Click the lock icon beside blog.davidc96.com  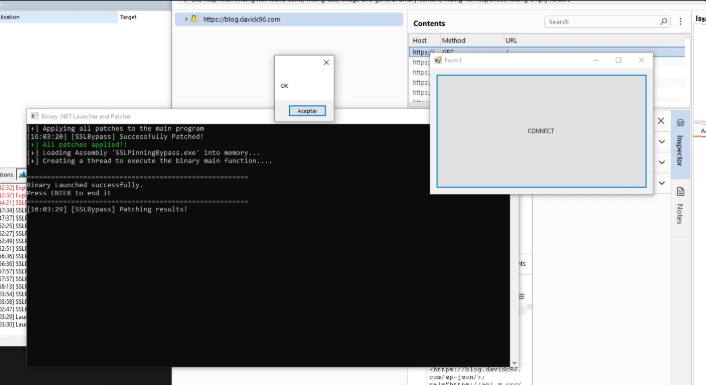pos(194,19)
